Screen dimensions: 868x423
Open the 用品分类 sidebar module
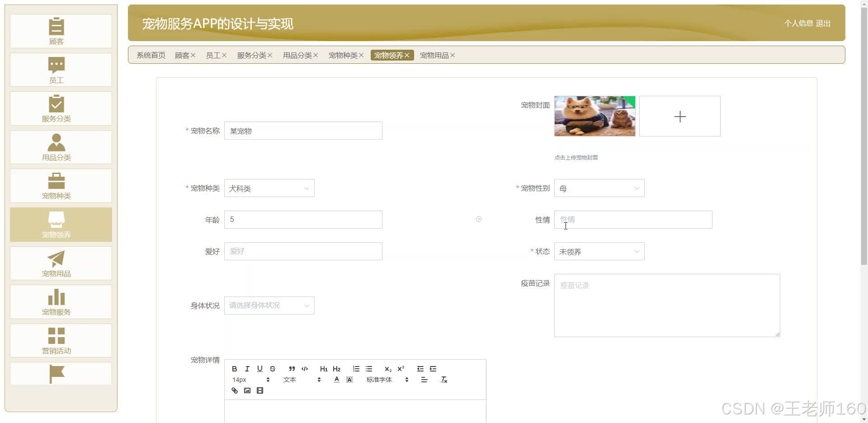61,147
